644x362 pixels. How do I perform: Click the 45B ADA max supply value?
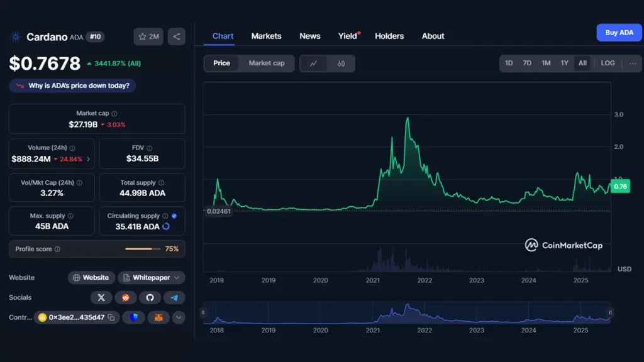point(52,226)
